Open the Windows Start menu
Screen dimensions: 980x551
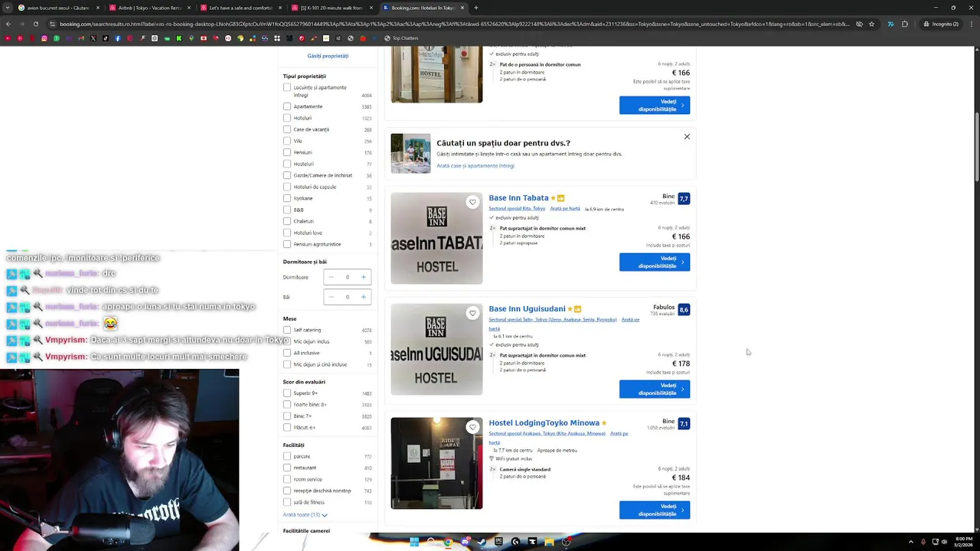coord(414,542)
